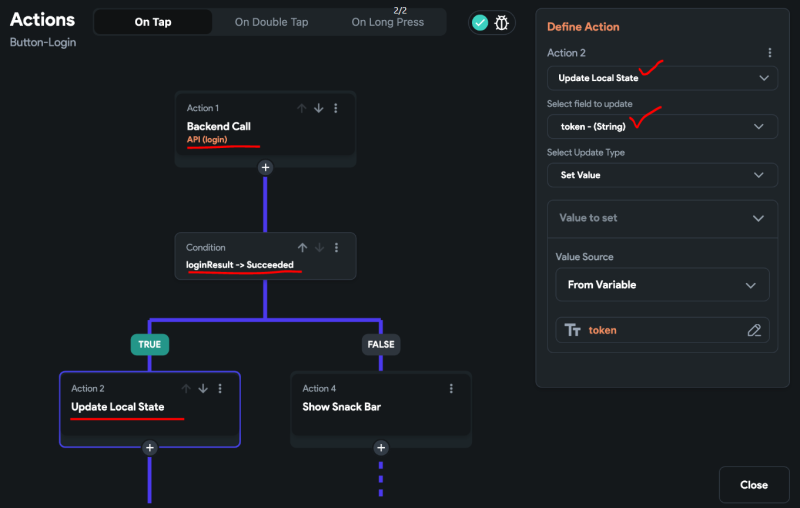Edit the token variable with pencil icon

click(x=754, y=331)
